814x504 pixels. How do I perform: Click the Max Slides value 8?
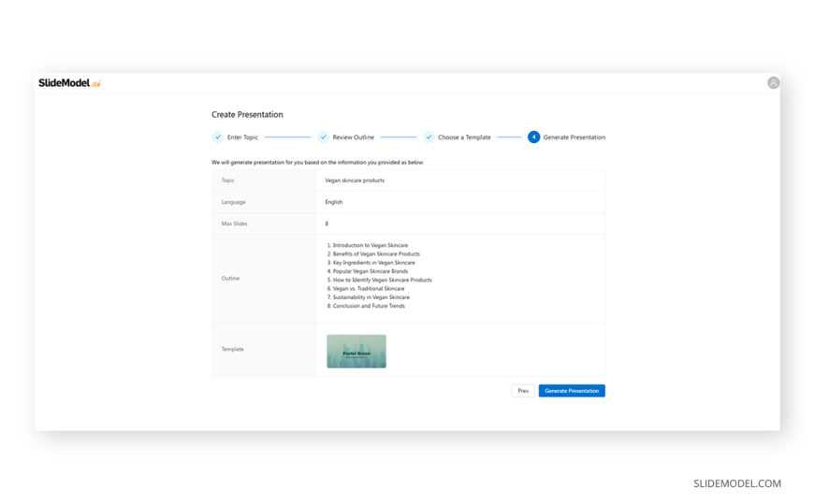327,223
